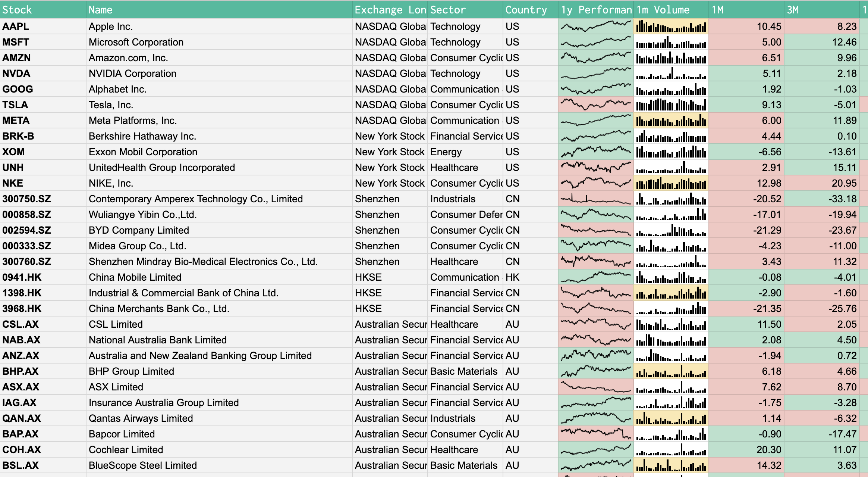This screenshot has width=868, height=477.
Task: Click GOOG 3M value -1.03
Action: point(821,89)
